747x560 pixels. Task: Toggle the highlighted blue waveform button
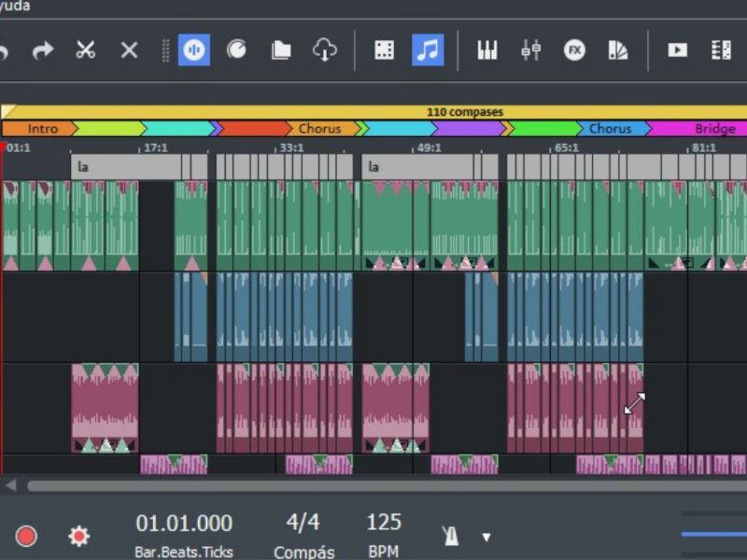tap(194, 50)
